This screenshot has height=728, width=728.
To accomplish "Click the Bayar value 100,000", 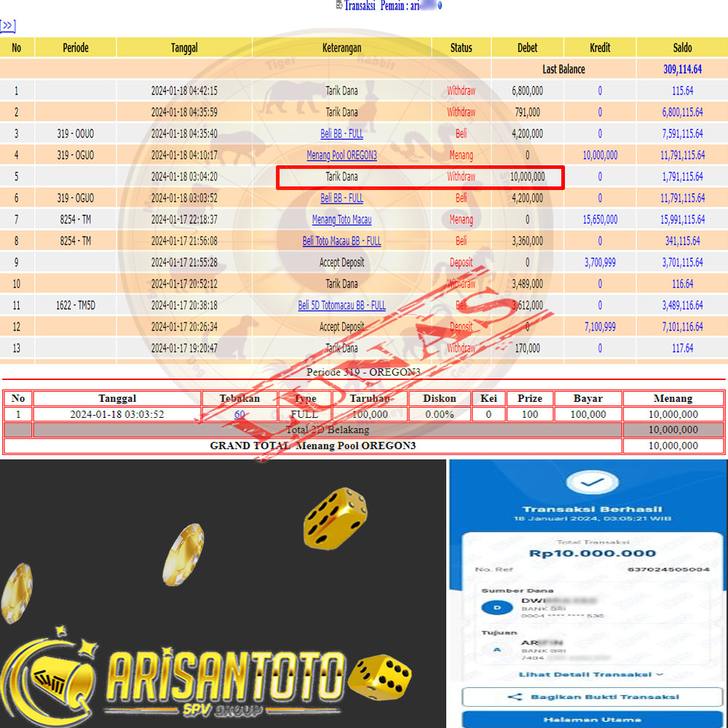I will [x=587, y=414].
